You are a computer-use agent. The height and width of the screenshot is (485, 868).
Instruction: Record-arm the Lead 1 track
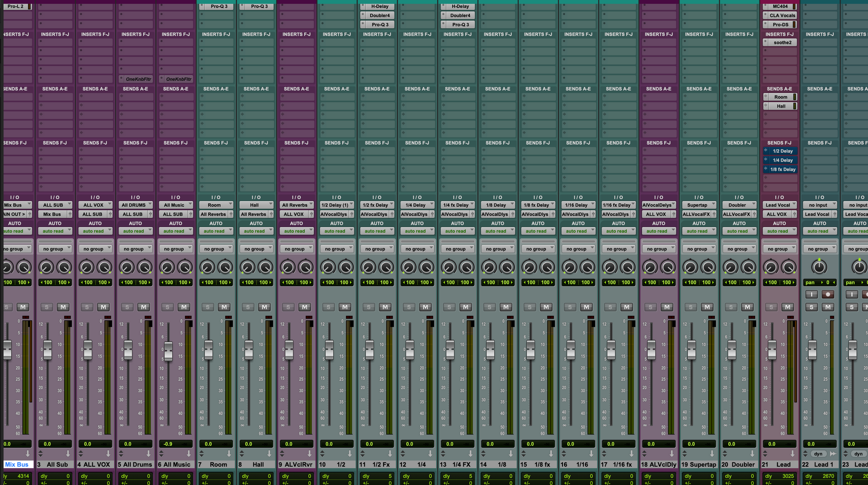(828, 294)
